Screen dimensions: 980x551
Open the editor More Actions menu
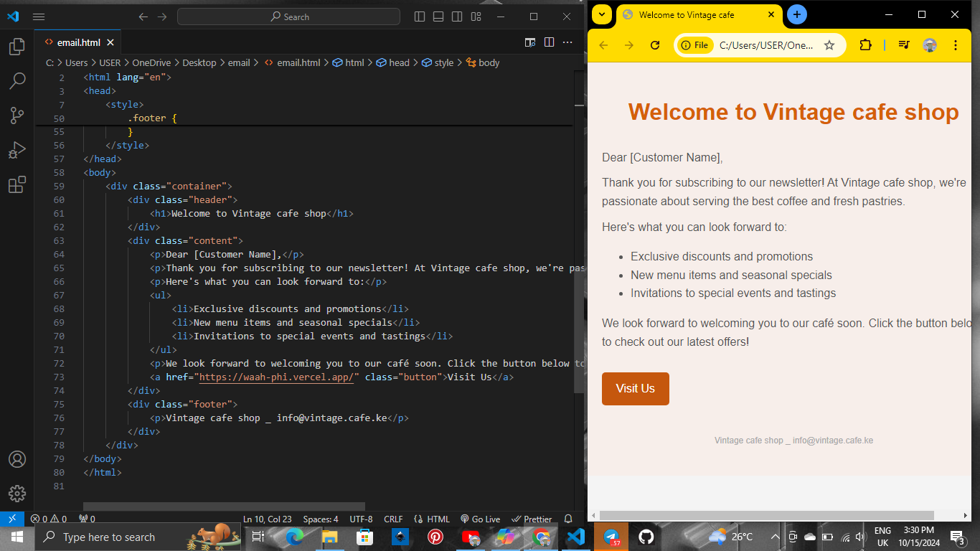coord(567,42)
